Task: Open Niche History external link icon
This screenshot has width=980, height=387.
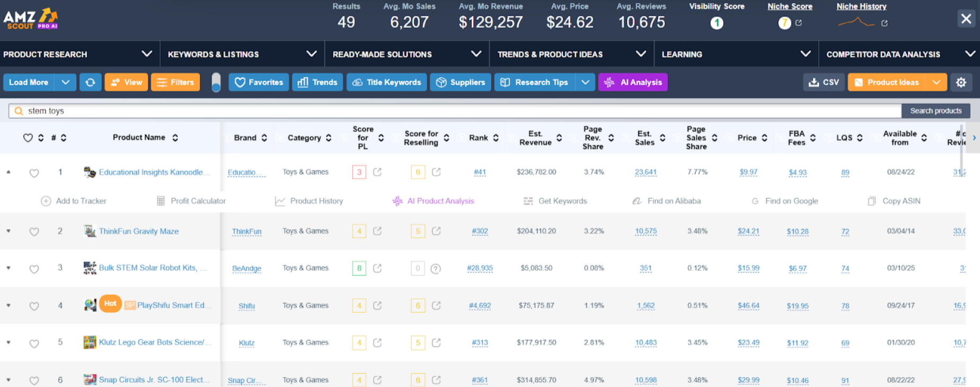Action: click(x=884, y=23)
